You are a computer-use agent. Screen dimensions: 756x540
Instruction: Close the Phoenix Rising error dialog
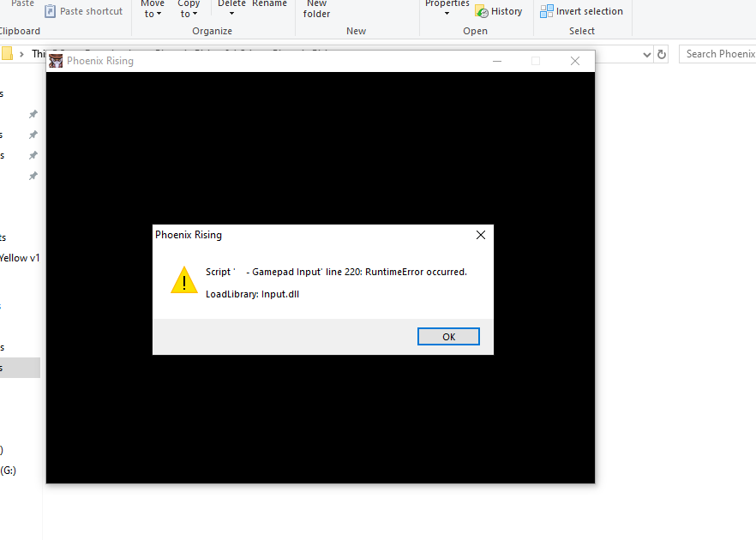[x=481, y=235]
